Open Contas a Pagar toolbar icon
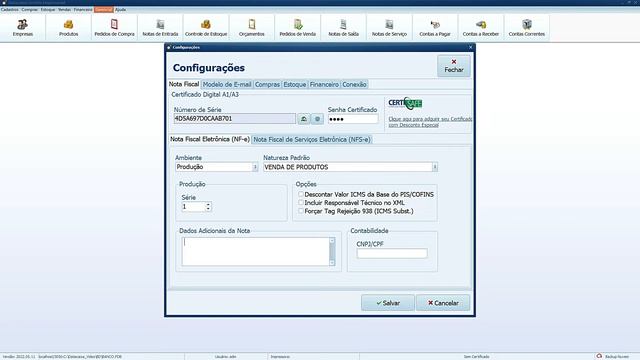The width and height of the screenshot is (640, 360). 435,28
